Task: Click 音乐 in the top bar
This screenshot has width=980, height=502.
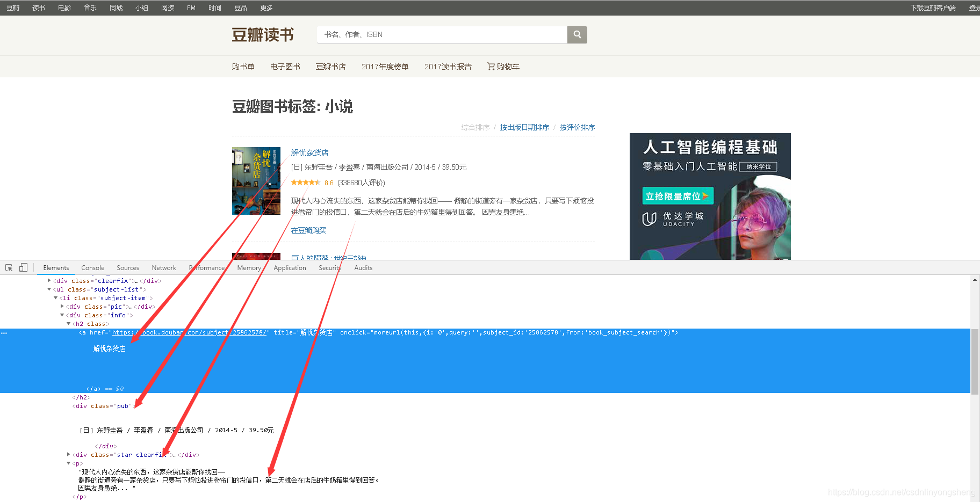Action: tap(90, 8)
